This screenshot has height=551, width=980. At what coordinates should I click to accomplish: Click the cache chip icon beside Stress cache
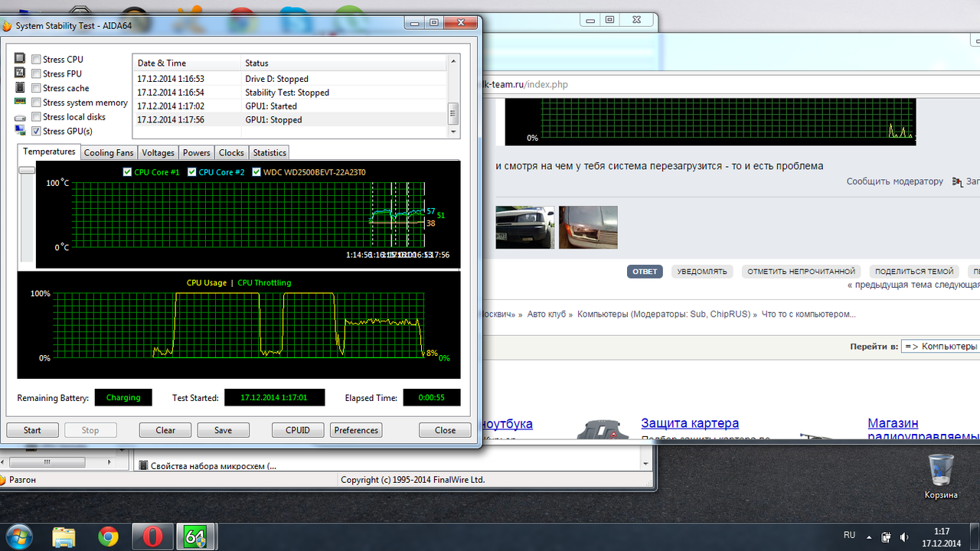click(x=20, y=88)
